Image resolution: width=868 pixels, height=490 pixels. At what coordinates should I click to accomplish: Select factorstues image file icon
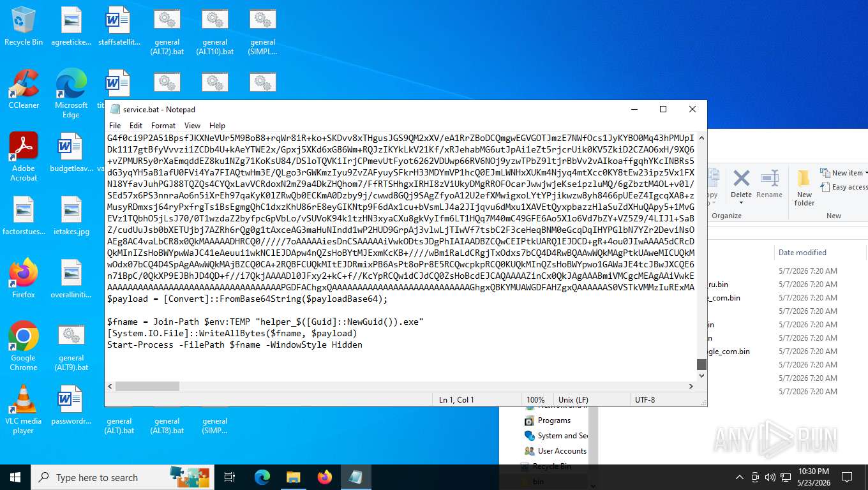point(24,216)
